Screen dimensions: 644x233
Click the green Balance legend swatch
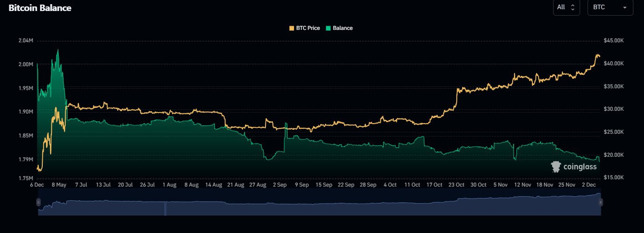328,28
